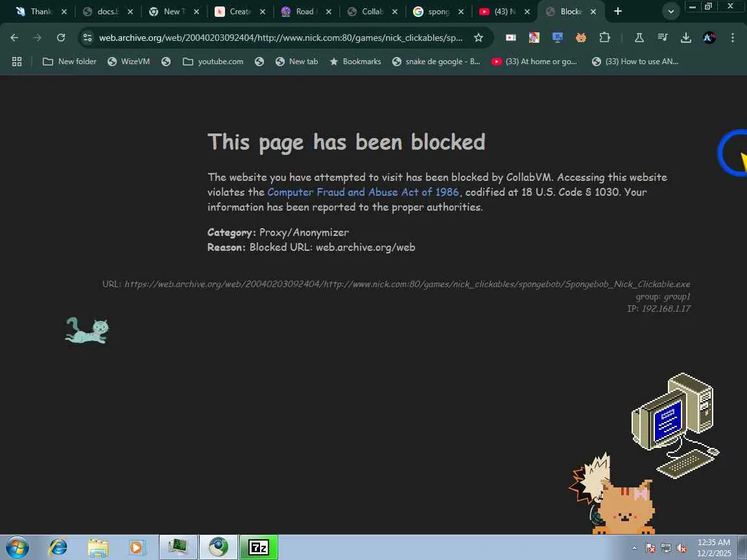The width and height of the screenshot is (747, 560).
Task: Open the media control playlist icon
Action: pyautogui.click(x=663, y=38)
